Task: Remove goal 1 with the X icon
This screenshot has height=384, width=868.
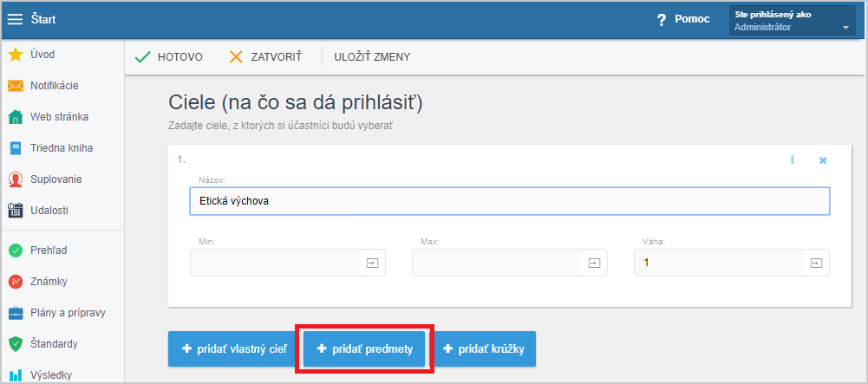Action: [823, 159]
